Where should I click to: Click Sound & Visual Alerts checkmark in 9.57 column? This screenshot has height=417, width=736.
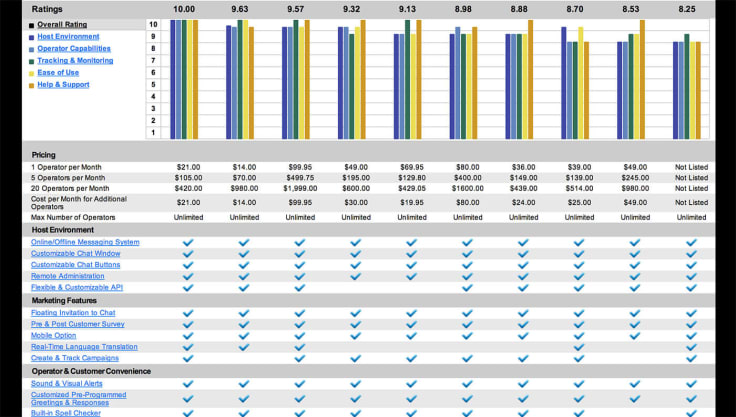[300, 384]
